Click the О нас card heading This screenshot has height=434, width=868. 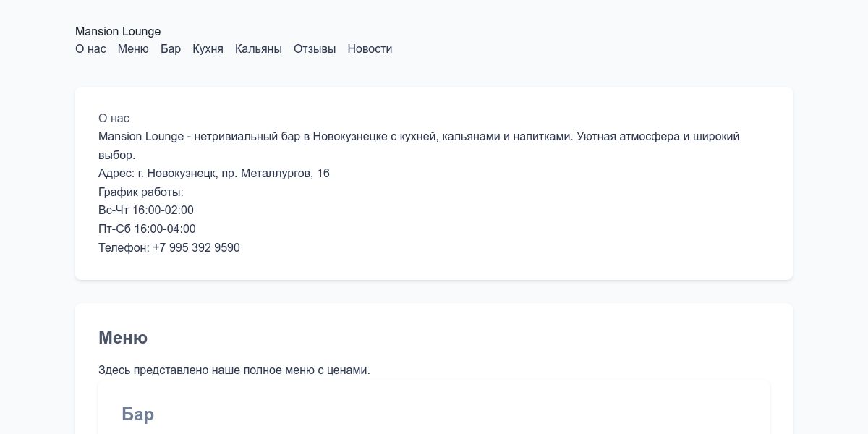click(114, 119)
